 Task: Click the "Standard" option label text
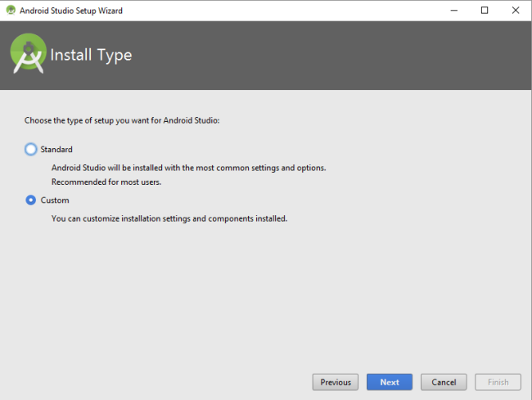56,150
